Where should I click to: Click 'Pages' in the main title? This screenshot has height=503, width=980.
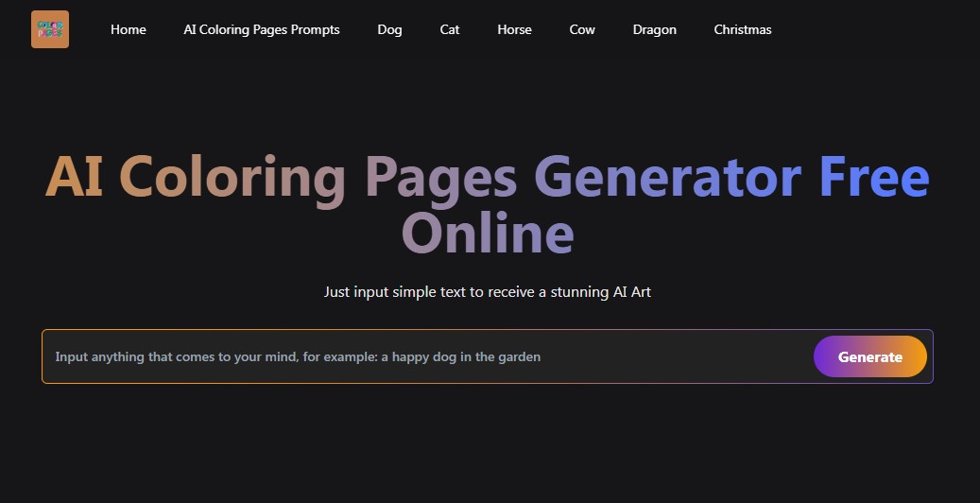point(440,177)
